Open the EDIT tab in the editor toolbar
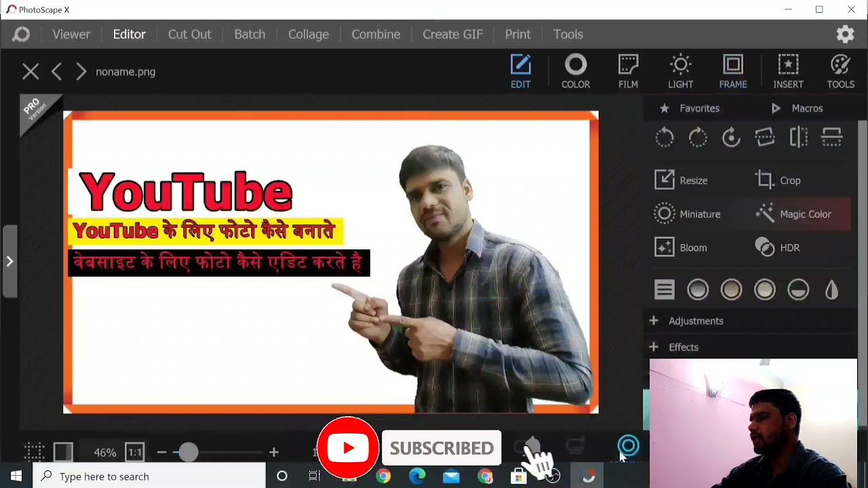Screen dimensions: 868x488 pos(520,72)
